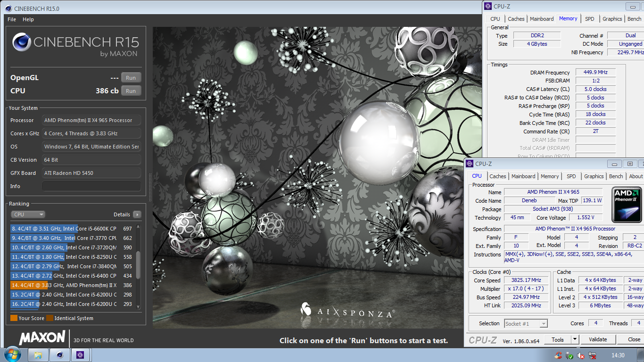Click the muted volume tray icon

[581, 355]
